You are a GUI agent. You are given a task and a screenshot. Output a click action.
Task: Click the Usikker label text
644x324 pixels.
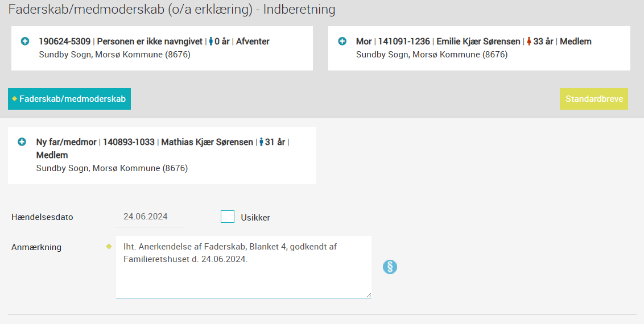click(x=255, y=218)
